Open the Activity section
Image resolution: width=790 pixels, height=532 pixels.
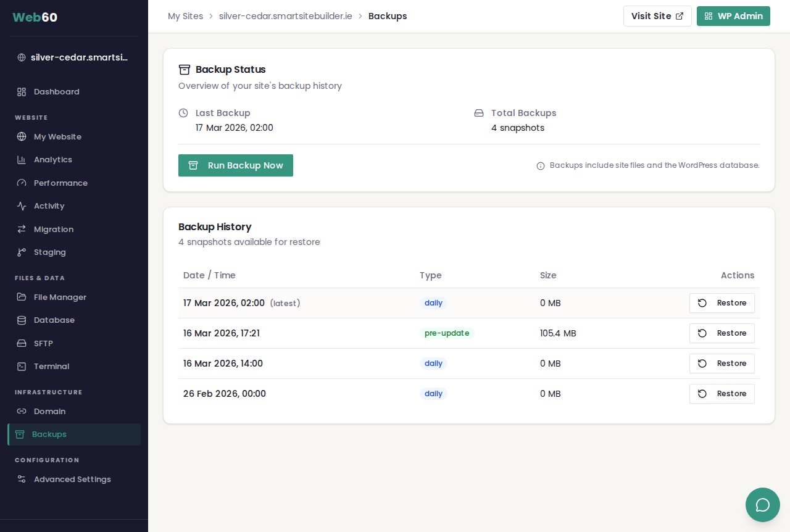point(49,206)
